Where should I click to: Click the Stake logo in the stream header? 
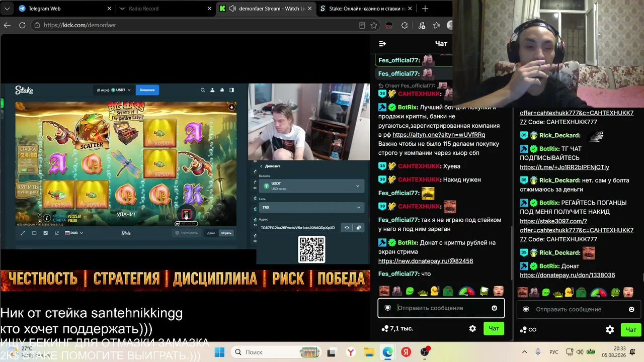(24, 90)
